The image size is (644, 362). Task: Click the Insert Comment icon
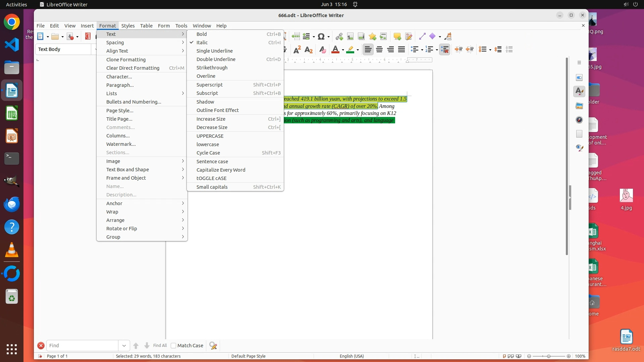(397, 37)
